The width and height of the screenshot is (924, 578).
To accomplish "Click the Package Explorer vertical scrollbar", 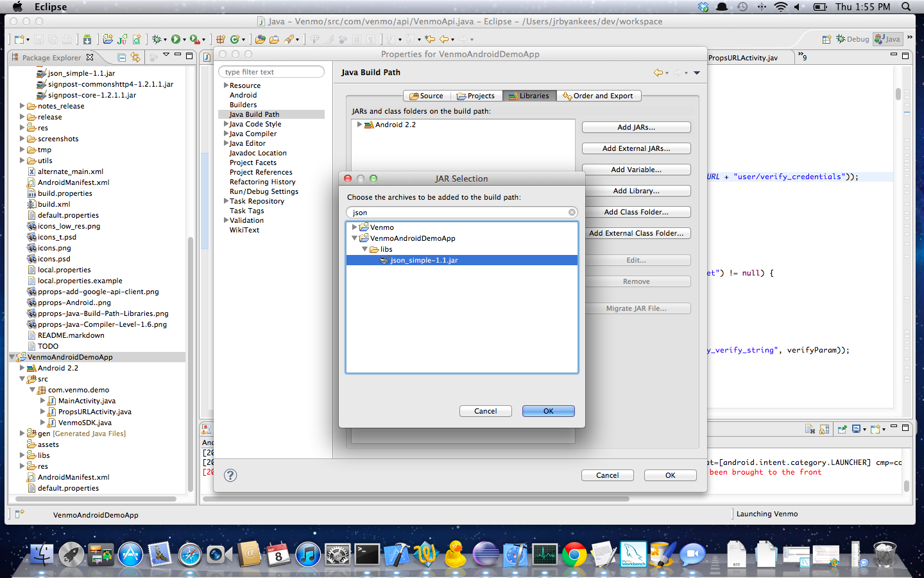I will click(x=191, y=363).
